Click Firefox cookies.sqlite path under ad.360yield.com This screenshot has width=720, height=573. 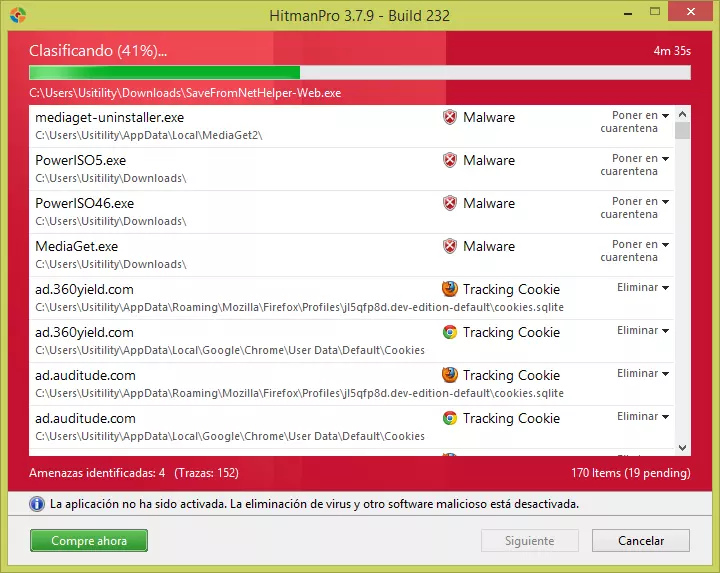pyautogui.click(x=299, y=307)
